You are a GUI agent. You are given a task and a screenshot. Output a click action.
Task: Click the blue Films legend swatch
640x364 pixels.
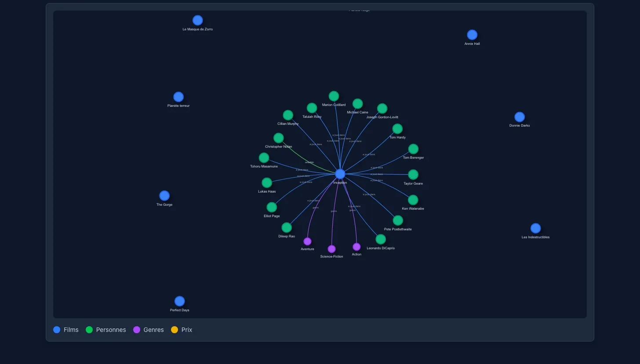click(x=57, y=330)
